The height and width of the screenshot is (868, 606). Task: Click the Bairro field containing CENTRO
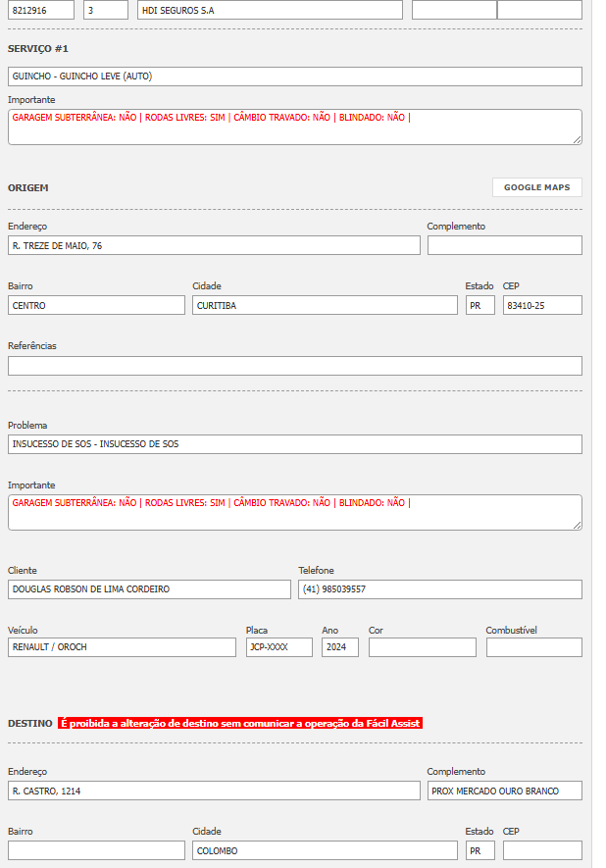click(x=96, y=305)
